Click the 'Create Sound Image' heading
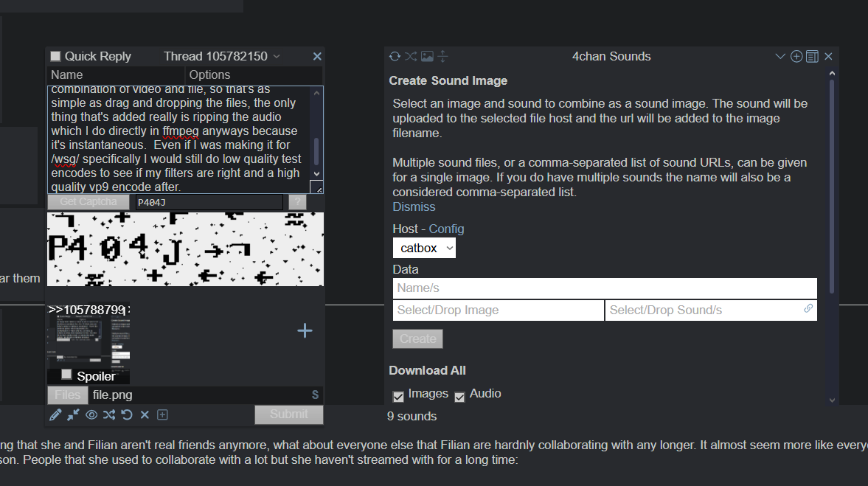 448,81
